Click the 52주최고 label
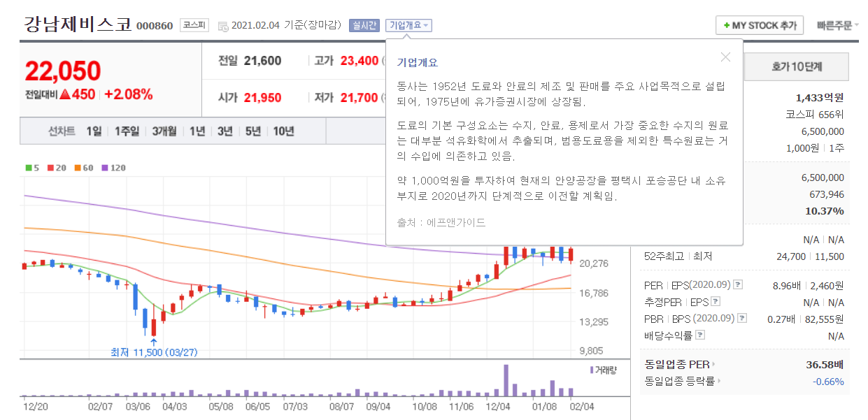 664,256
